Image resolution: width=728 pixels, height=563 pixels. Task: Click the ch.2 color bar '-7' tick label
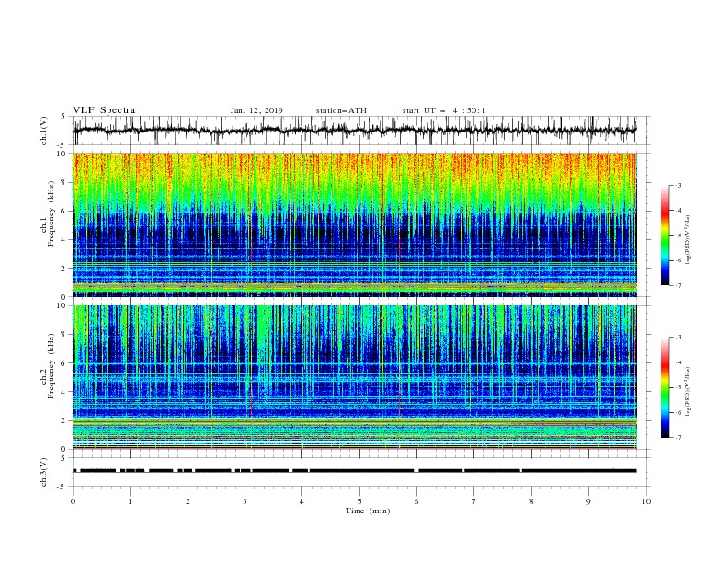[x=677, y=437]
